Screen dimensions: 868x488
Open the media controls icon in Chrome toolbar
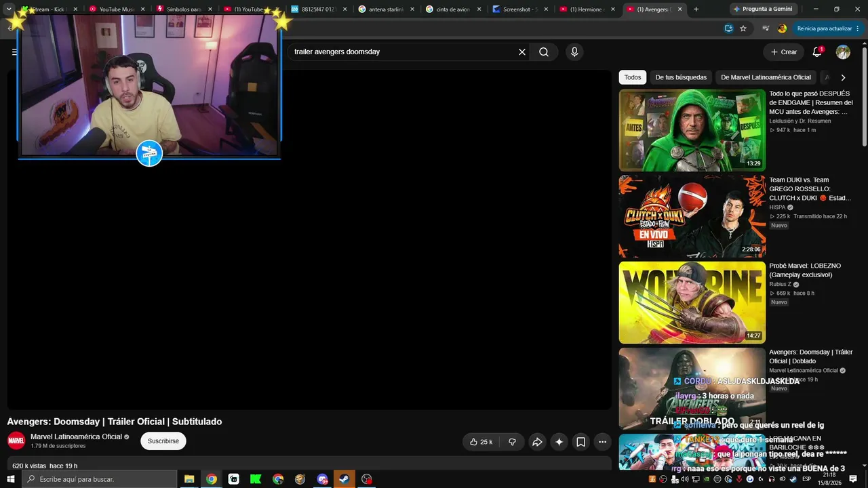point(766,28)
